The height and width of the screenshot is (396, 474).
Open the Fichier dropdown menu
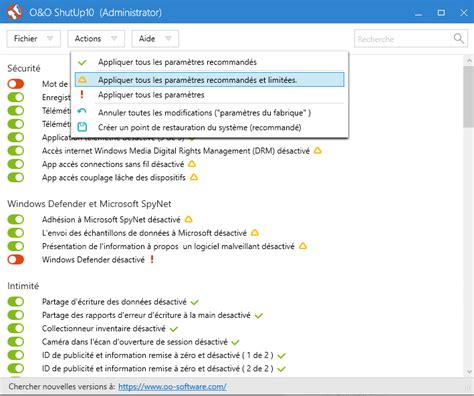33,39
